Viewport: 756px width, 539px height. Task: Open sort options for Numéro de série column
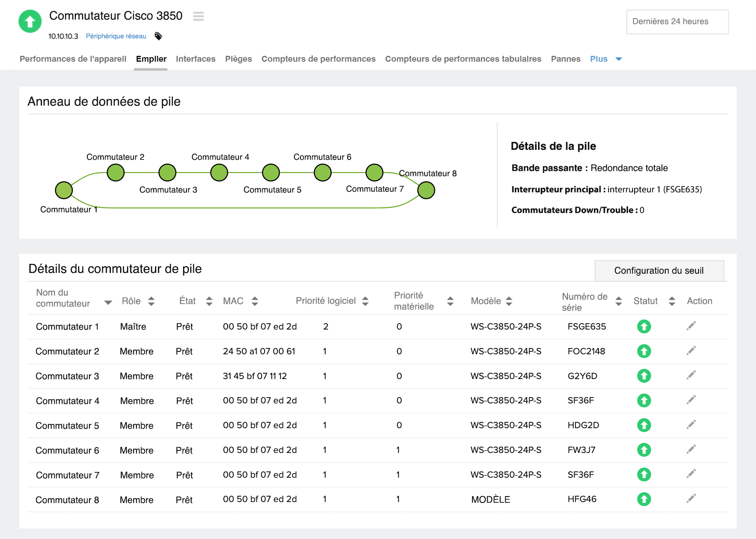tap(618, 301)
